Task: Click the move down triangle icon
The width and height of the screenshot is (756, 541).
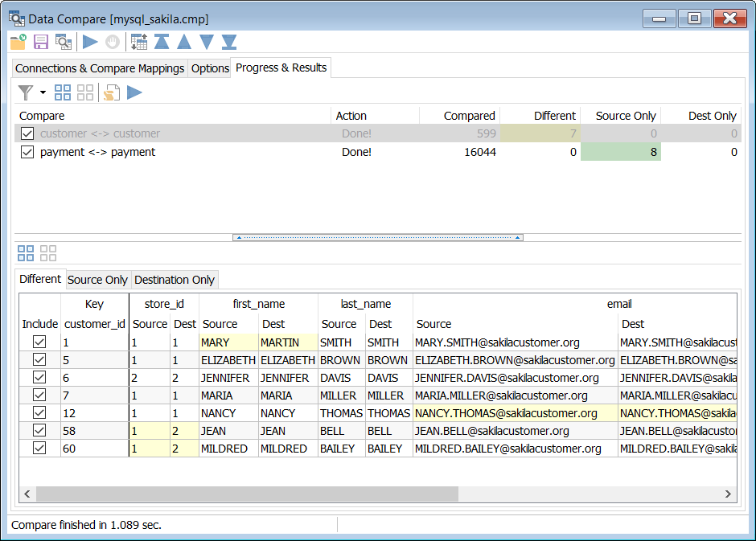Action: 207,42
